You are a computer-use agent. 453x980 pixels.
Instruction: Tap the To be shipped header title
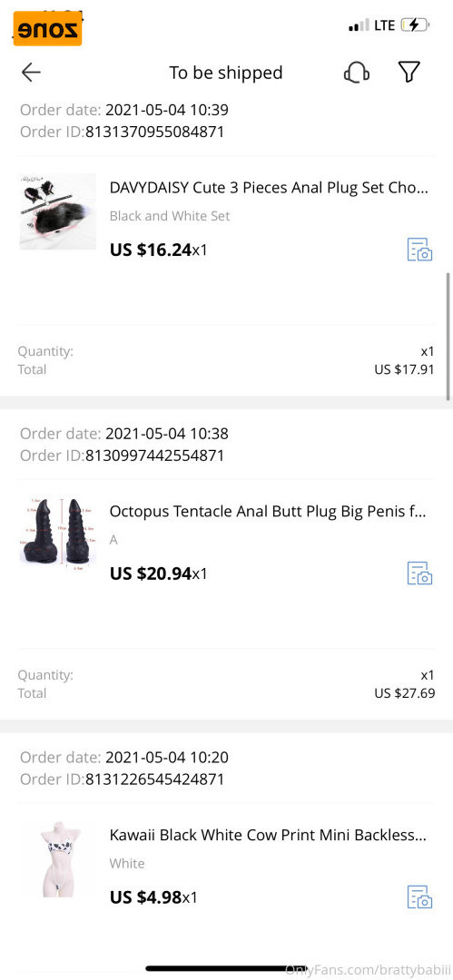pos(226,73)
